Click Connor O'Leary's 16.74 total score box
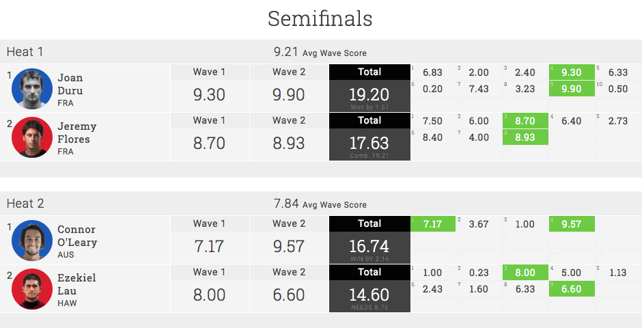Screen dimensions: 644x328 coord(369,247)
